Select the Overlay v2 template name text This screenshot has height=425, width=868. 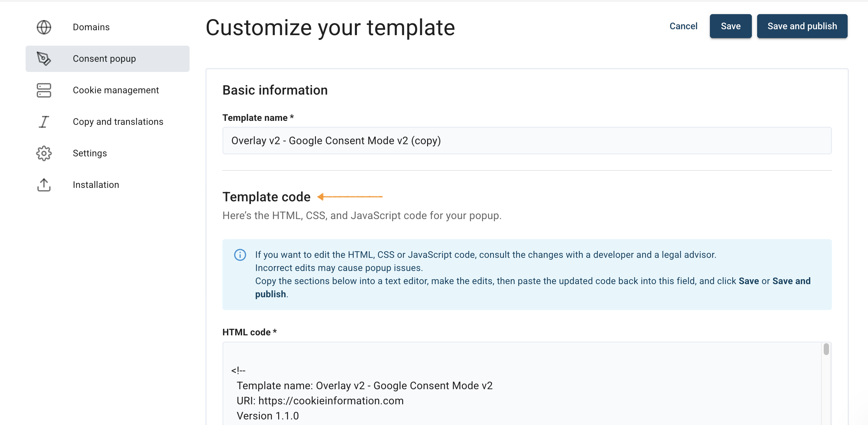(336, 141)
